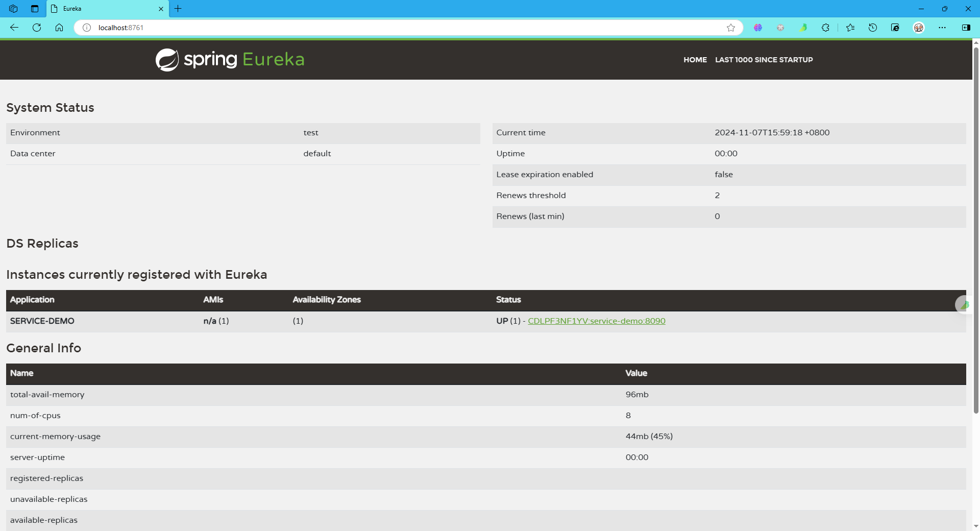Click the n/a (1) AMIs cell
This screenshot has height=531, width=980.
pos(216,321)
